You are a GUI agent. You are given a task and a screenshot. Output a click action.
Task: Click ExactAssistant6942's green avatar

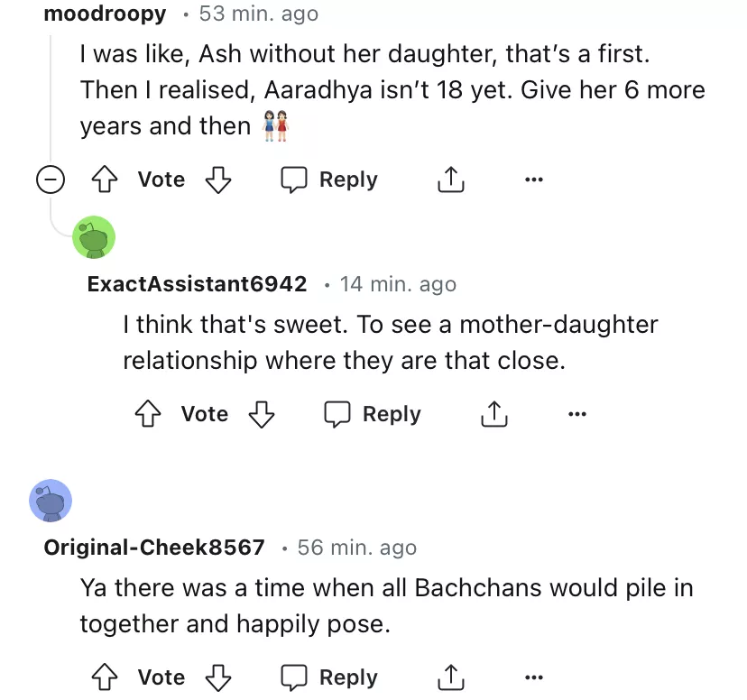point(93,238)
